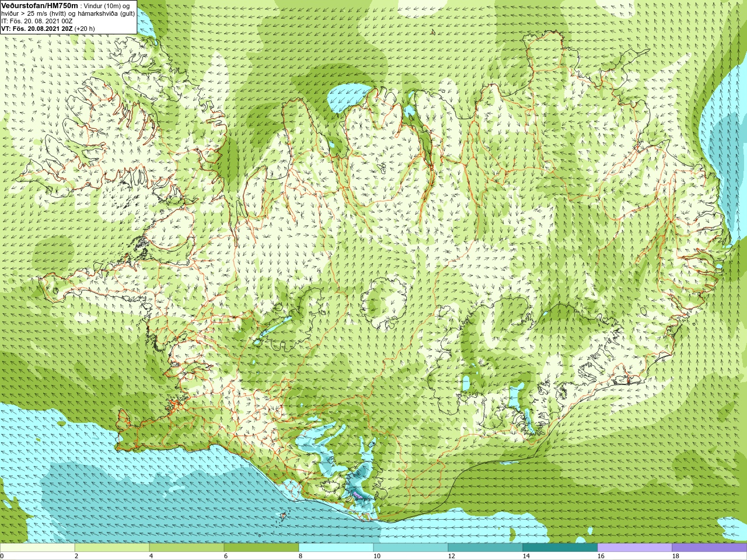Click the "14" scale label
This screenshot has height=560, width=747.
pyautogui.click(x=526, y=556)
